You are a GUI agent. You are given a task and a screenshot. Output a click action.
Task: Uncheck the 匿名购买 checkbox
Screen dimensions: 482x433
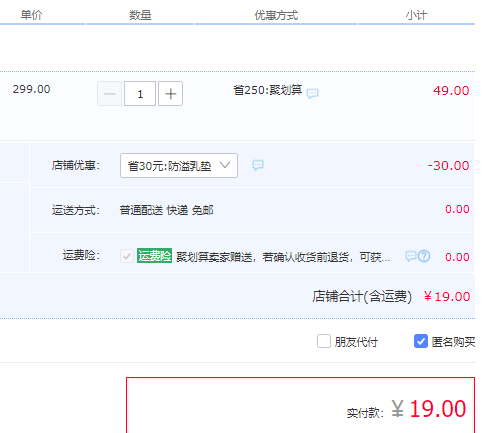(421, 341)
